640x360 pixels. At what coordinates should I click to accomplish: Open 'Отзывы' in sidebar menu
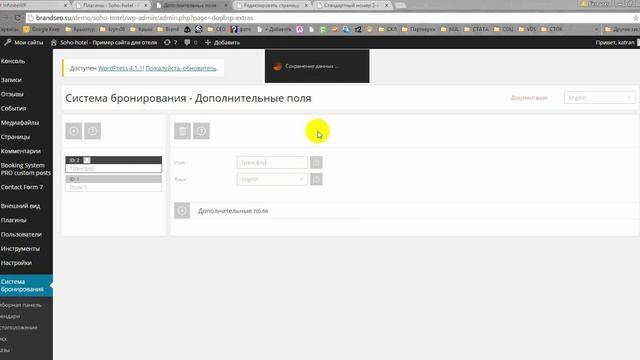(x=12, y=94)
